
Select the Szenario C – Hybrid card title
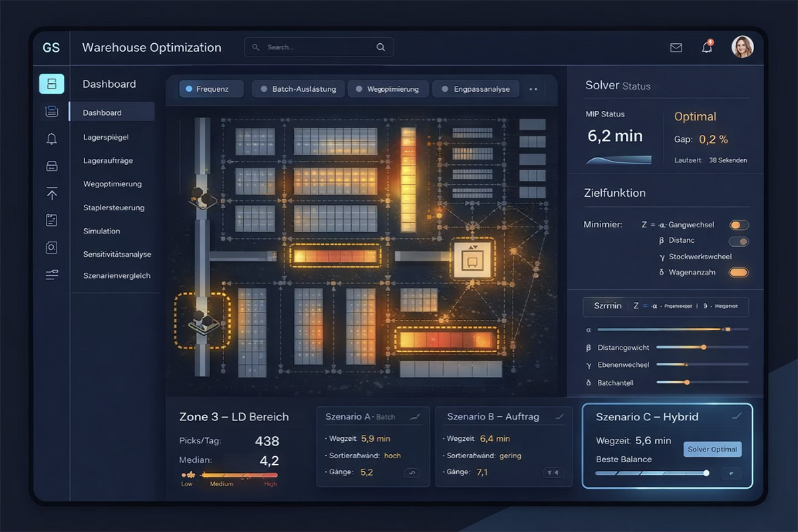click(646, 417)
